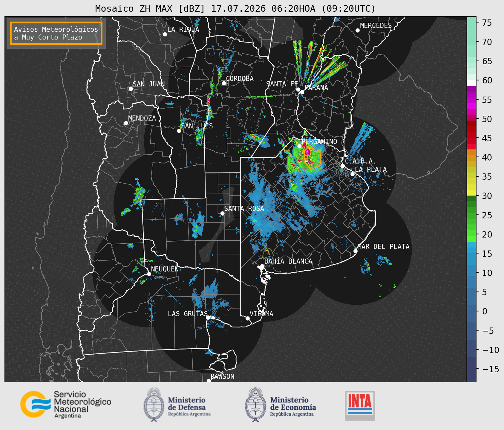
Task: Click the green 25 dBZ color band
Action: tap(471, 215)
